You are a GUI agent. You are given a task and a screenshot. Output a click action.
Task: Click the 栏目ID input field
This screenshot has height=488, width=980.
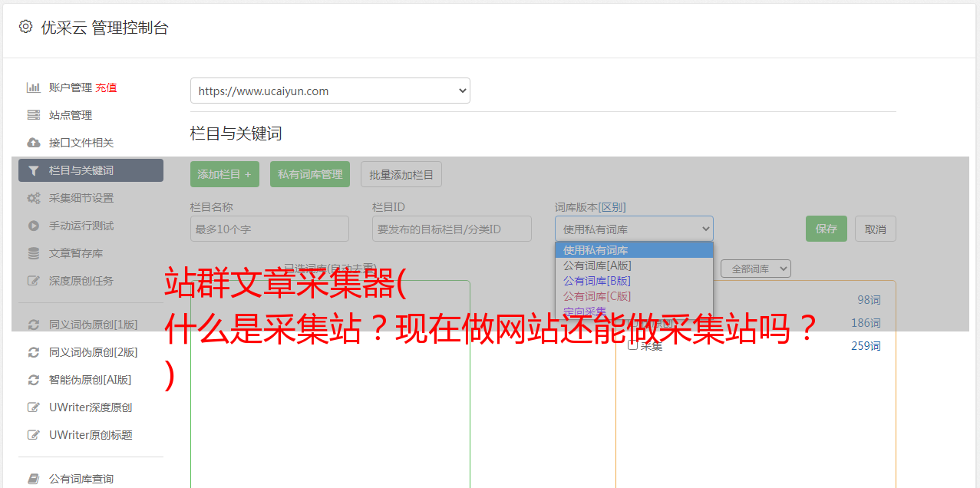(452, 229)
